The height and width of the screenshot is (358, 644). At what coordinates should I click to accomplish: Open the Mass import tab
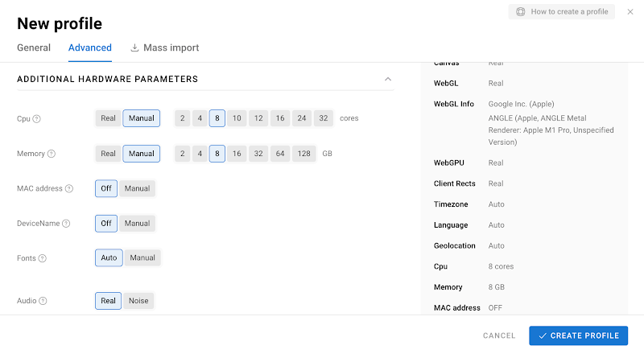pyautogui.click(x=164, y=47)
